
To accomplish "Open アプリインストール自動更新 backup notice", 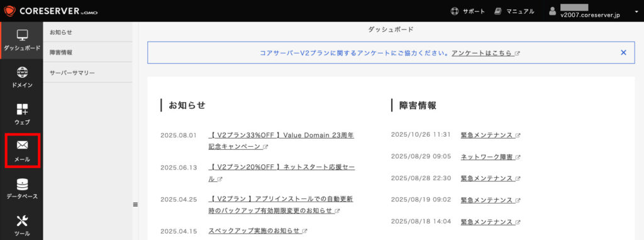I will tap(281, 205).
